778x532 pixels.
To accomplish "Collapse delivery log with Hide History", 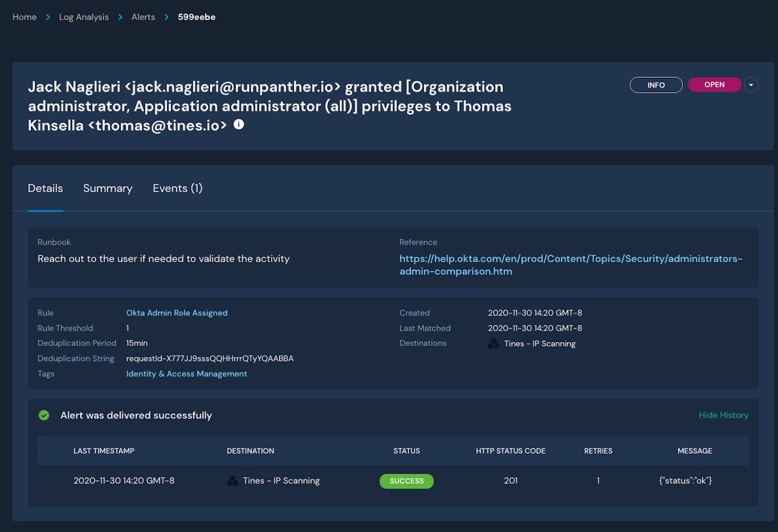I will 723,415.
